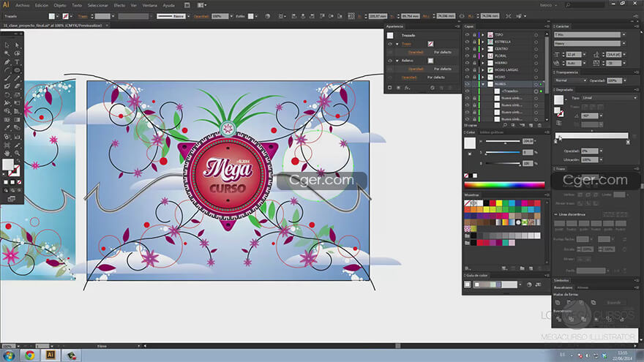
Task: Click the Apariencia panel tab
Action: point(394,26)
